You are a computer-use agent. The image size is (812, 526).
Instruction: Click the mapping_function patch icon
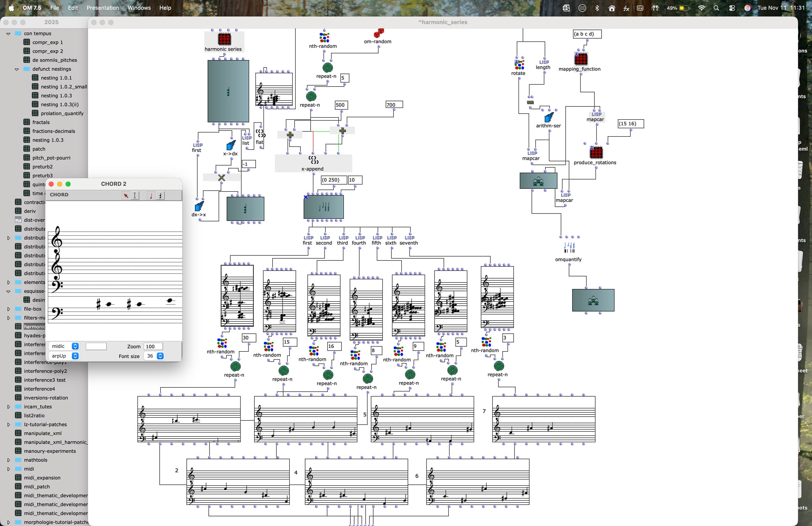tap(581, 59)
